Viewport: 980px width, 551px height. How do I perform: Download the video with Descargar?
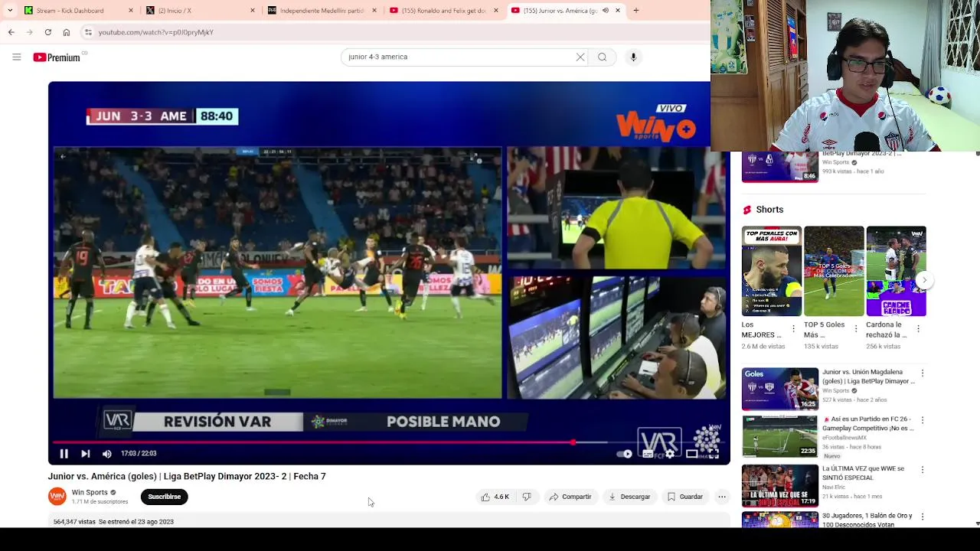click(629, 497)
